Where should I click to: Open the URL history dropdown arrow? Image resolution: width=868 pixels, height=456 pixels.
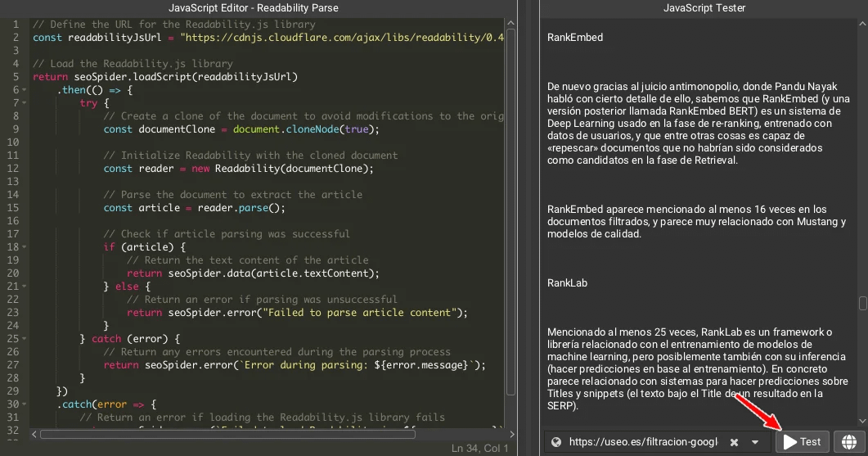coord(755,442)
